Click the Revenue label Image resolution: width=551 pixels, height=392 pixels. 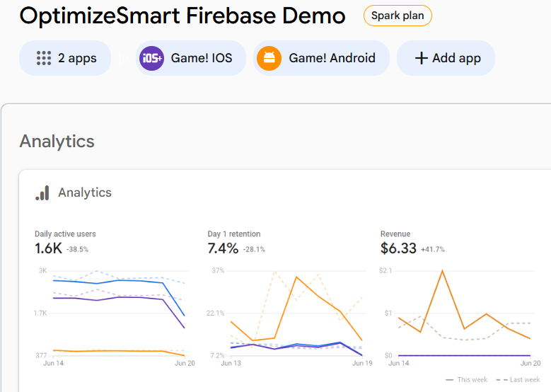tap(395, 234)
